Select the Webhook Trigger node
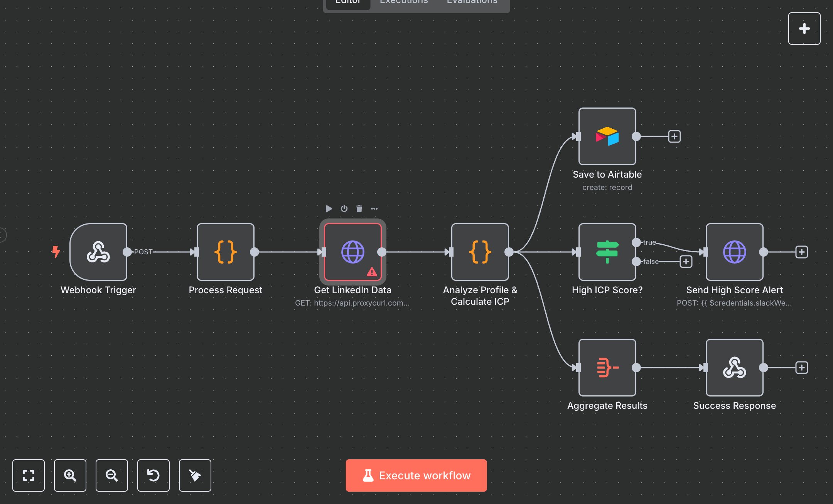Screen dimensions: 833x504 click(98, 252)
